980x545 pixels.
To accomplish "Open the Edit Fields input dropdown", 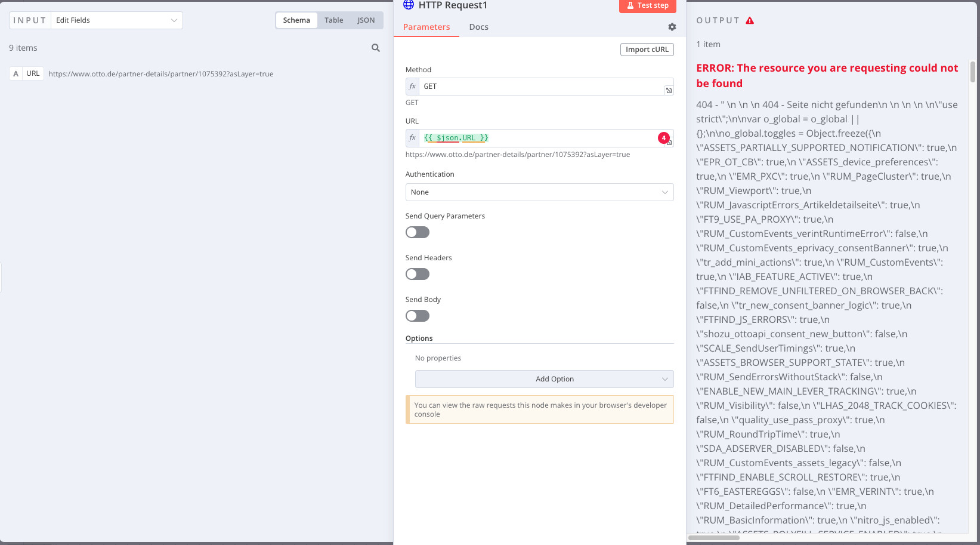I will pos(117,20).
